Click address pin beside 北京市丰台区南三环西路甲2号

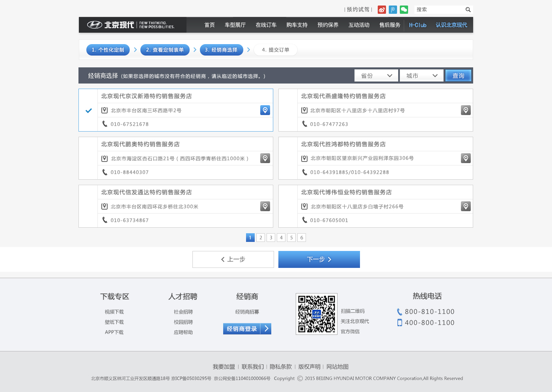point(104,110)
